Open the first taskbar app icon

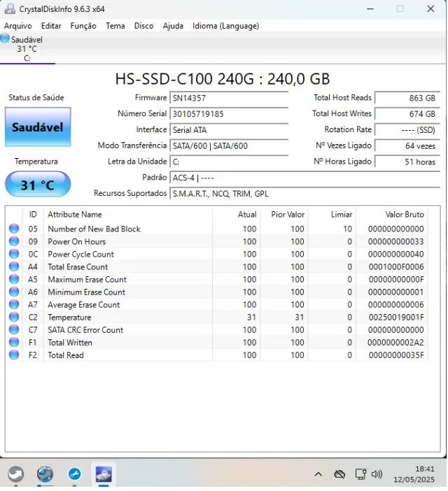[15, 474]
